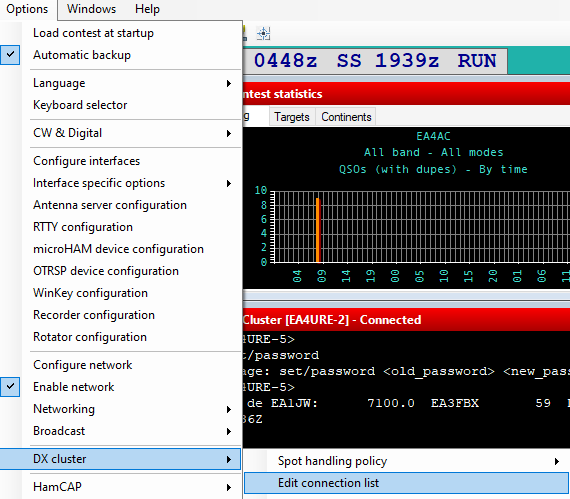Click the orange QSO bar in chart
The width and height of the screenshot is (570, 499).
[x=318, y=230]
